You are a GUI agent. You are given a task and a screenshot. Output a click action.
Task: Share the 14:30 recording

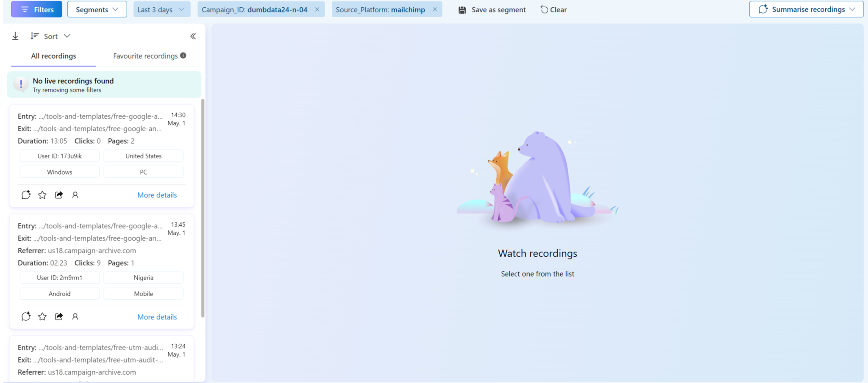(59, 195)
